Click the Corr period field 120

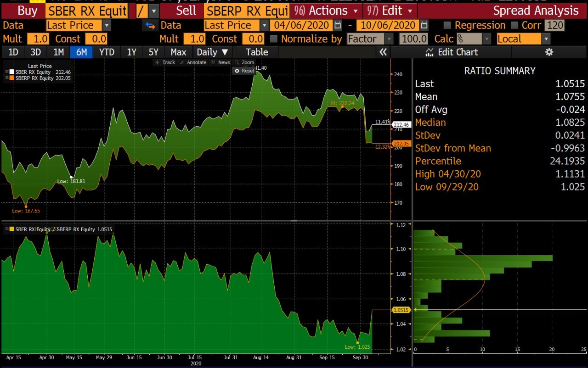point(554,26)
